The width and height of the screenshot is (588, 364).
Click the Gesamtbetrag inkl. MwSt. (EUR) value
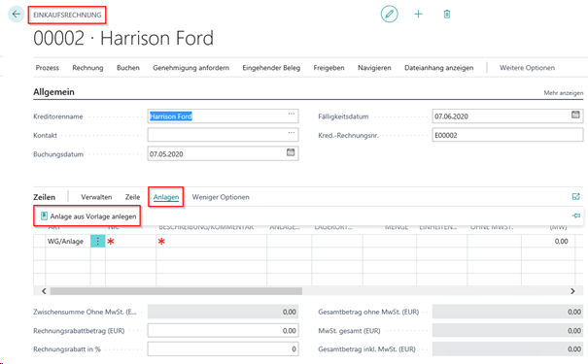pyautogui.click(x=507, y=349)
